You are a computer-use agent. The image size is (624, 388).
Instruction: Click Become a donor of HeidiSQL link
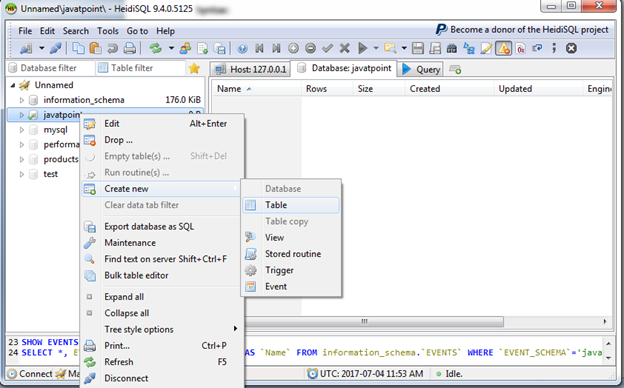tap(522, 29)
